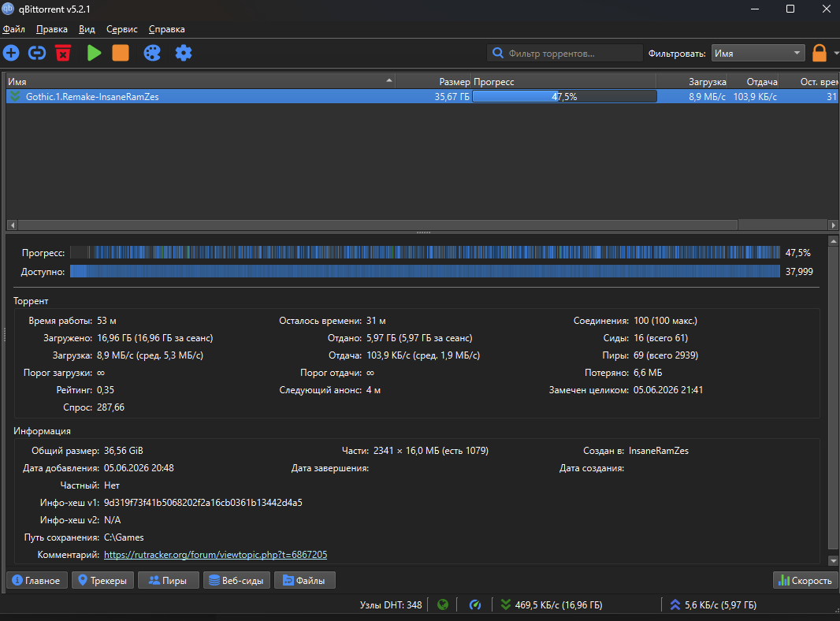
Task: Sort by the Размер column header
Action: 433,81
